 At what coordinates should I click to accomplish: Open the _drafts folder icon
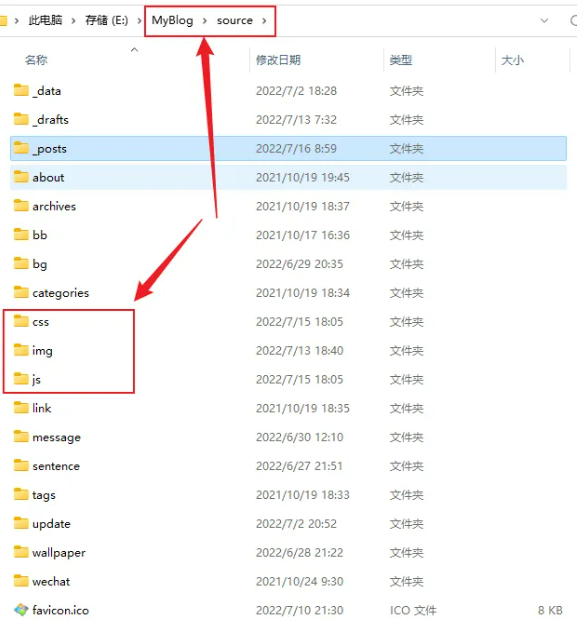[x=21, y=119]
